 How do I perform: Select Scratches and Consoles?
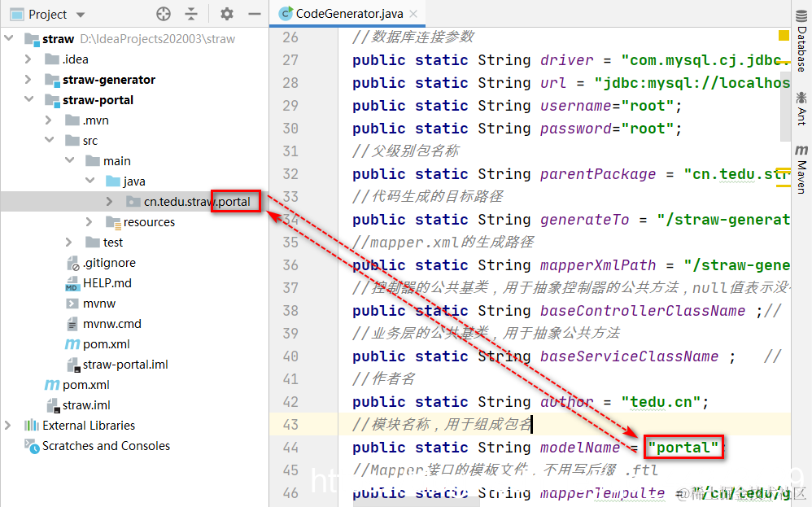(106, 446)
